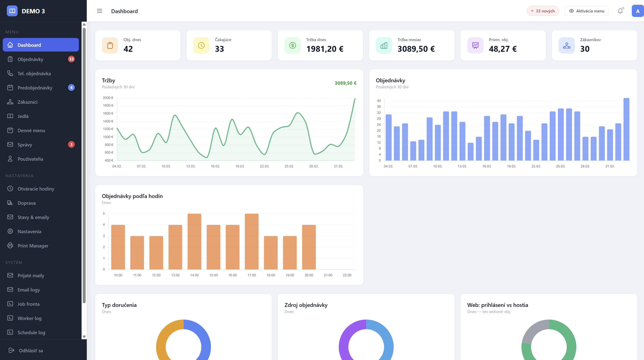
Task: Open Denné menu from sidebar
Action: coord(31,130)
